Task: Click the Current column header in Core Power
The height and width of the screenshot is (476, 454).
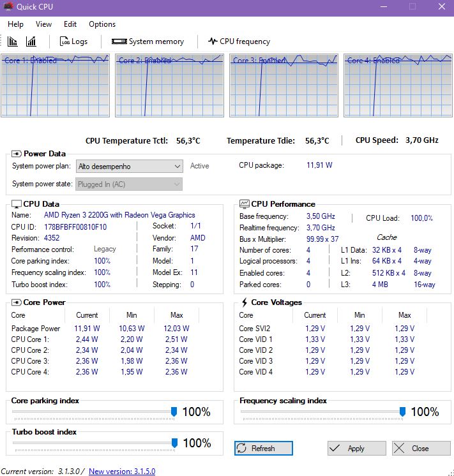Action: pyautogui.click(x=87, y=315)
